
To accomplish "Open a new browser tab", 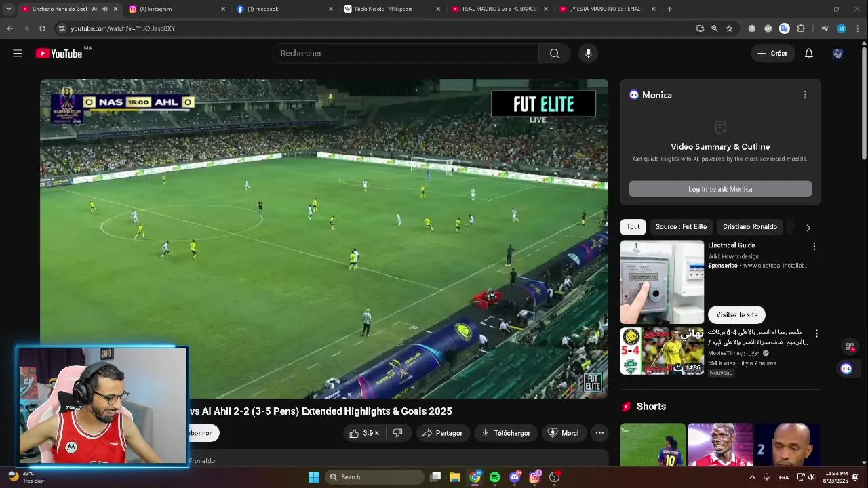I will pyautogui.click(x=669, y=9).
